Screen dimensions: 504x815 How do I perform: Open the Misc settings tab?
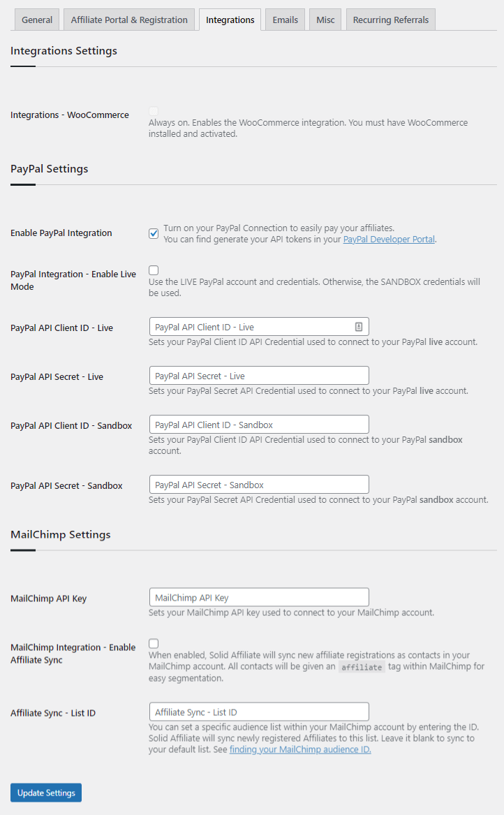point(325,19)
